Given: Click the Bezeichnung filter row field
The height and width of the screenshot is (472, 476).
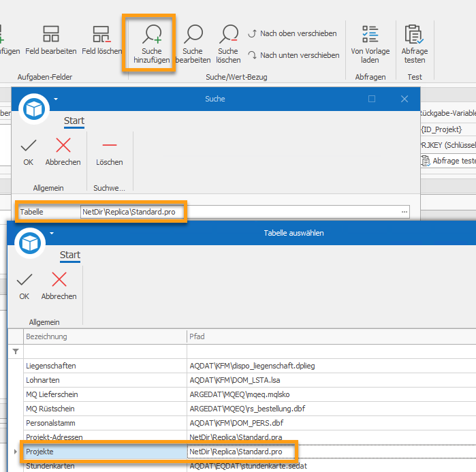Looking at the screenshot, I should [x=105, y=351].
